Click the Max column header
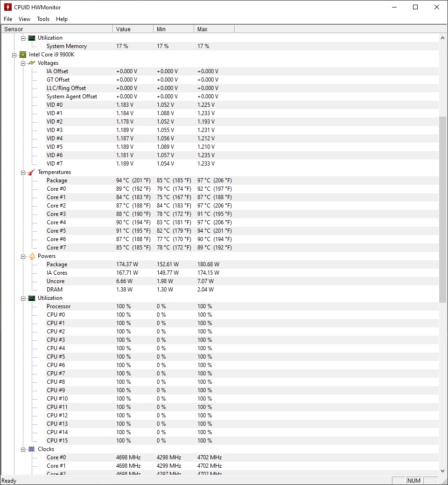Screen dimensions: 448x485 click(214, 29)
